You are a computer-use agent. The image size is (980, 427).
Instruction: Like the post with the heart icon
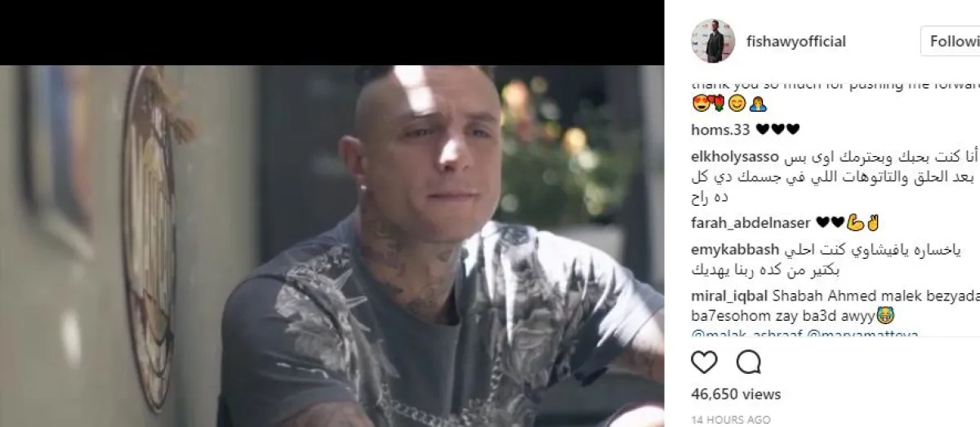point(704,362)
